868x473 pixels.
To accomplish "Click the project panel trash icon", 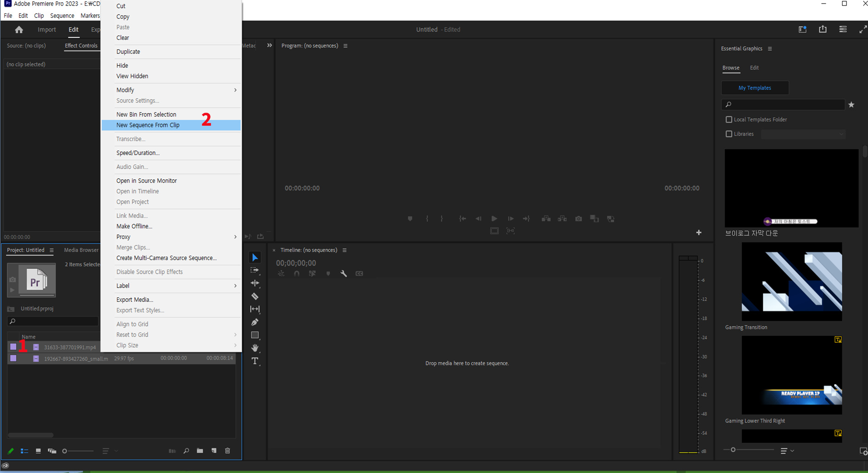I will click(x=228, y=451).
